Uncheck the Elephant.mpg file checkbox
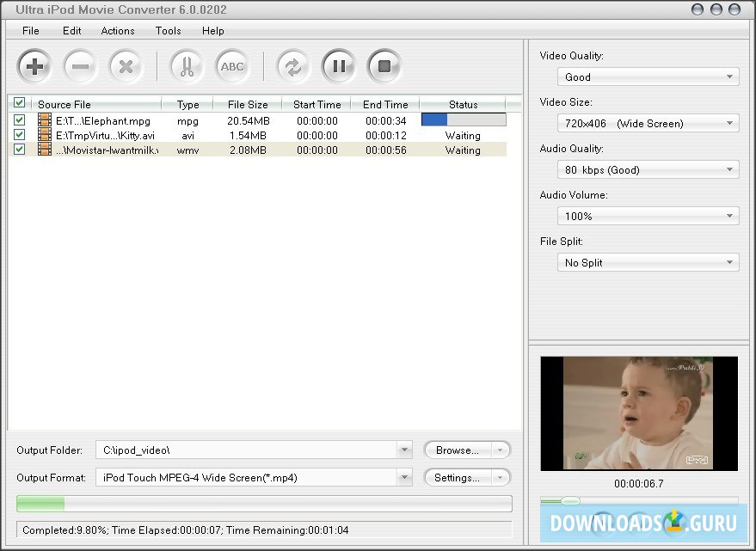The image size is (756, 551). pyautogui.click(x=19, y=119)
